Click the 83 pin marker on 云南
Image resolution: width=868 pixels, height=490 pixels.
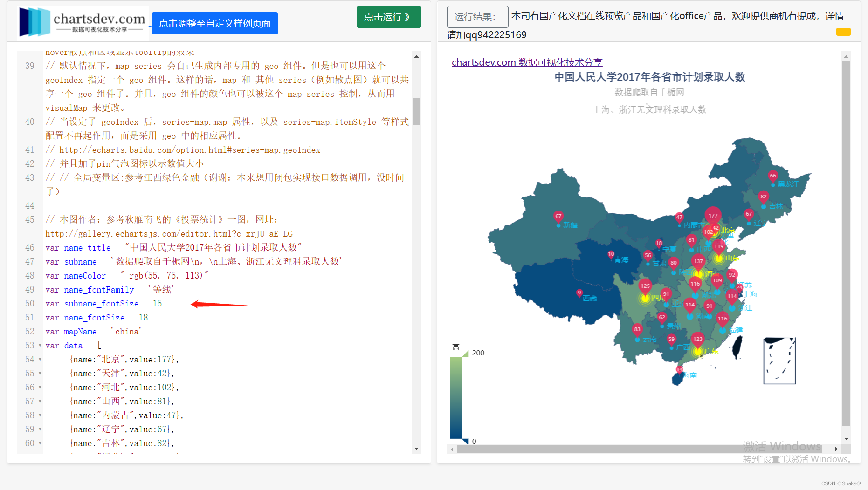637,330
